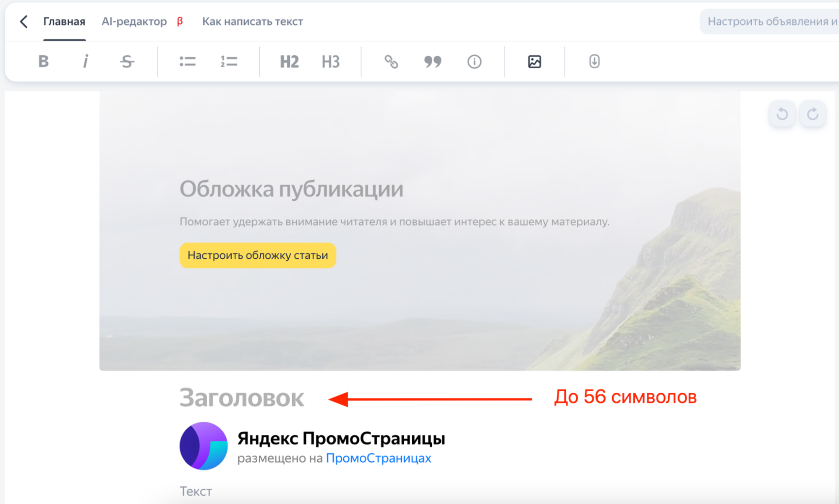Insert a numbered list
This screenshot has height=504, width=839.
click(228, 62)
